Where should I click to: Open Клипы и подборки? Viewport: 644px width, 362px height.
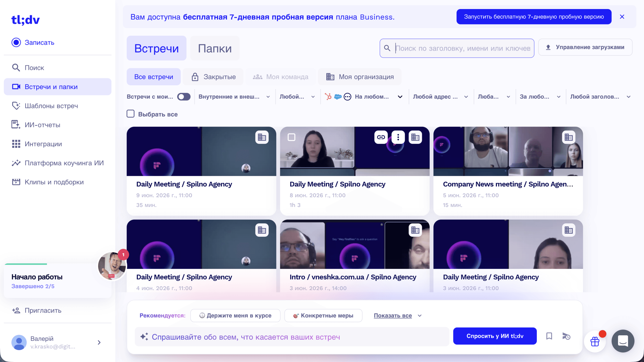tap(57, 182)
